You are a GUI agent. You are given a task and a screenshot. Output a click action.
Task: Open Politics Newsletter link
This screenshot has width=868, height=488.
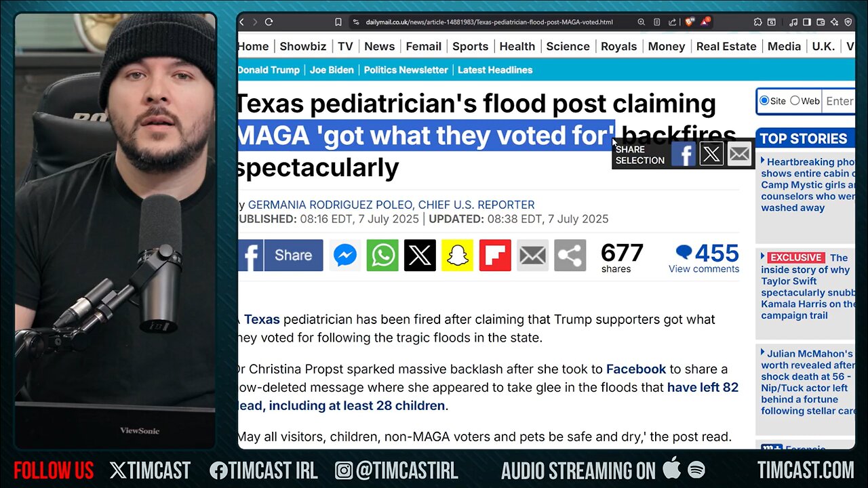coord(406,70)
